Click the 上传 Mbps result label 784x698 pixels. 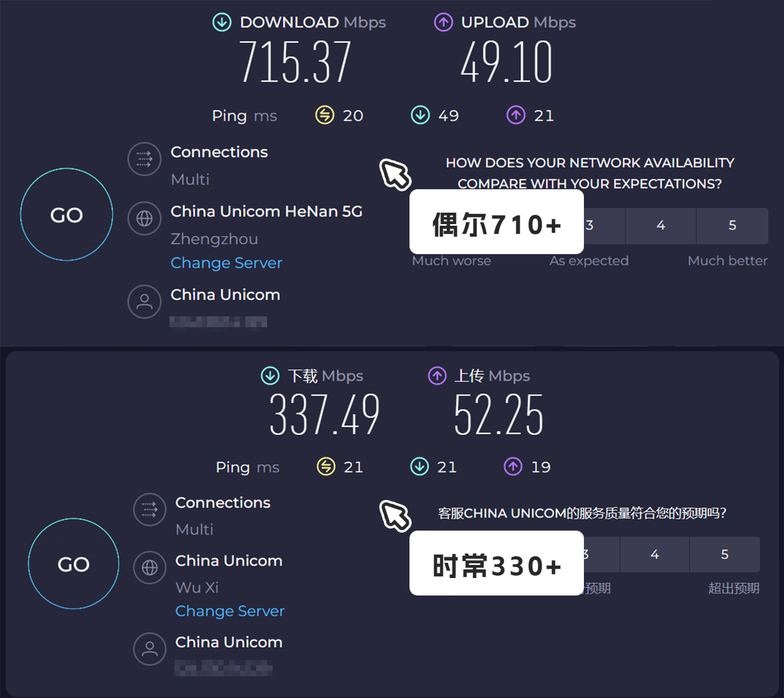[x=492, y=376]
